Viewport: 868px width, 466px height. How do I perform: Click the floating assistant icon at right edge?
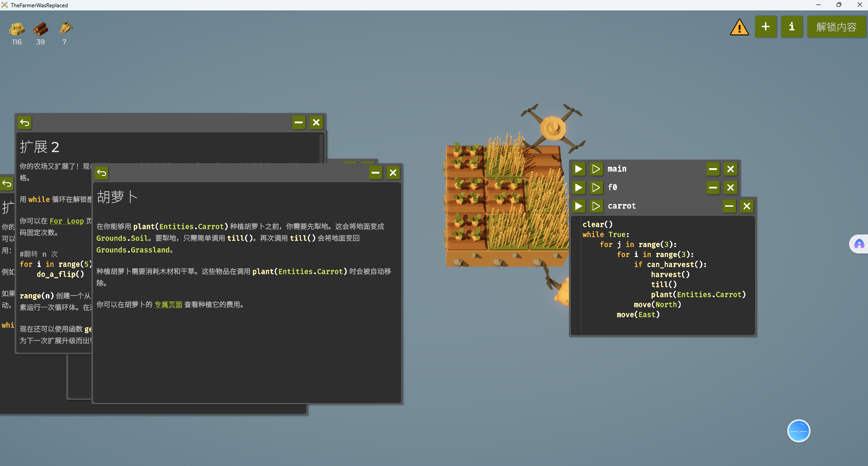point(859,244)
